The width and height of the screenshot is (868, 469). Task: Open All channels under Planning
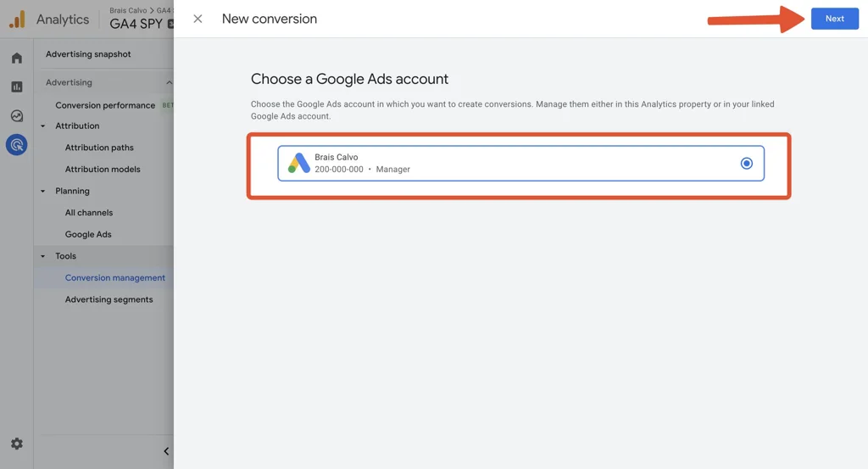point(88,213)
